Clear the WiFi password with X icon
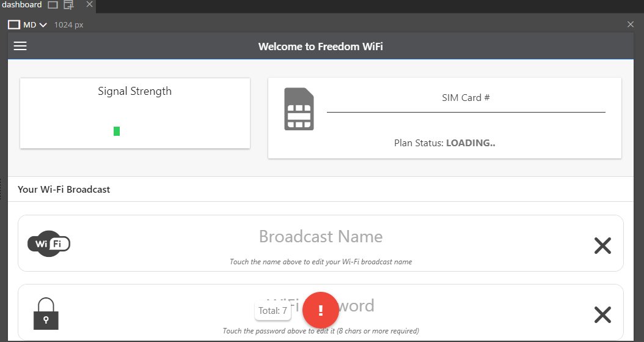644x342 pixels. pos(602,315)
